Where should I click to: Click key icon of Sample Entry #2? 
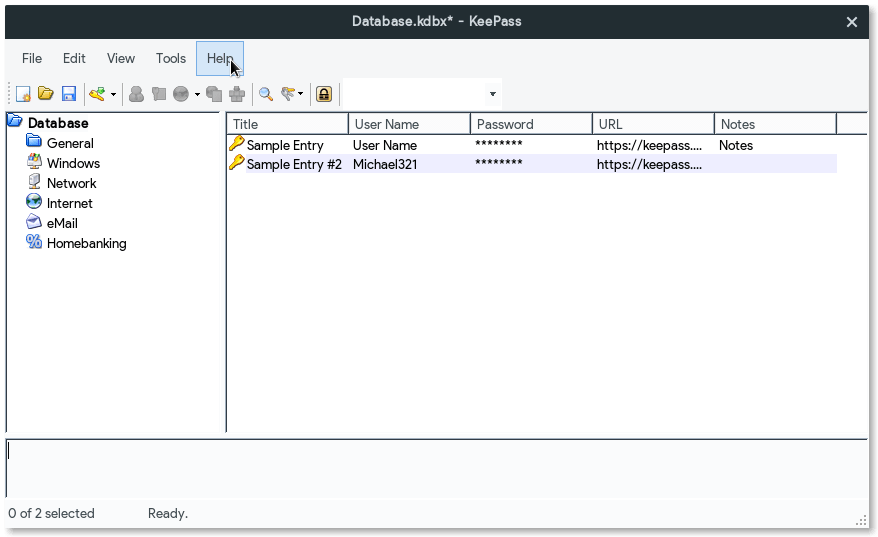[237, 163]
